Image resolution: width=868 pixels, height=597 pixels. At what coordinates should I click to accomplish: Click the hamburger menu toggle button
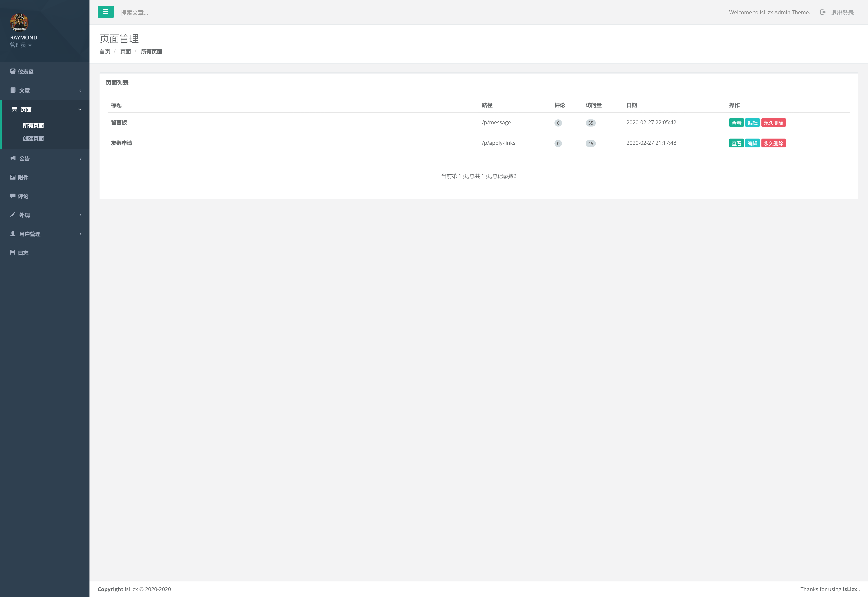[106, 12]
